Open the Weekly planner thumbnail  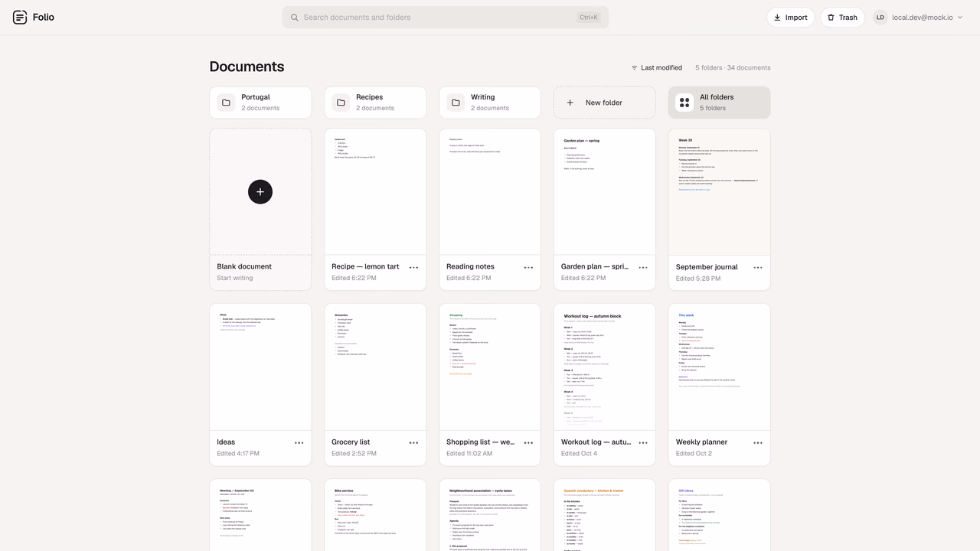[720, 367]
